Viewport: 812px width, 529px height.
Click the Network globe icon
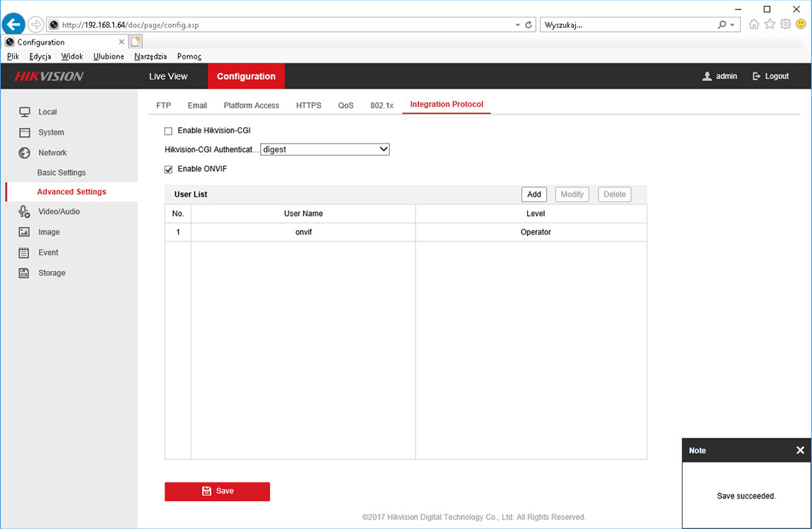pyautogui.click(x=24, y=153)
